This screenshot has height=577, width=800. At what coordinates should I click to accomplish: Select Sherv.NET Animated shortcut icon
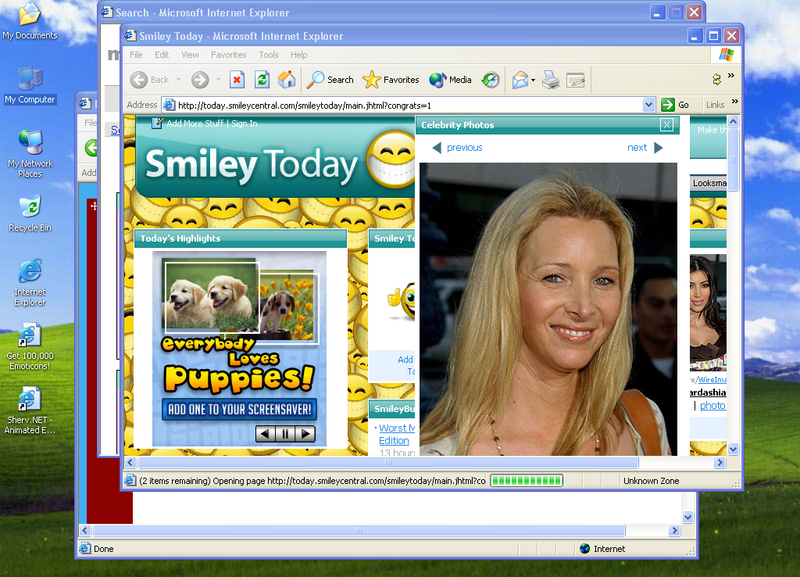pos(30,411)
